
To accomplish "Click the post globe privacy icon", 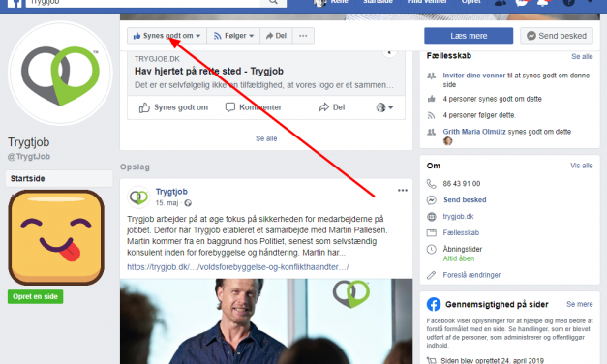I will (x=188, y=203).
